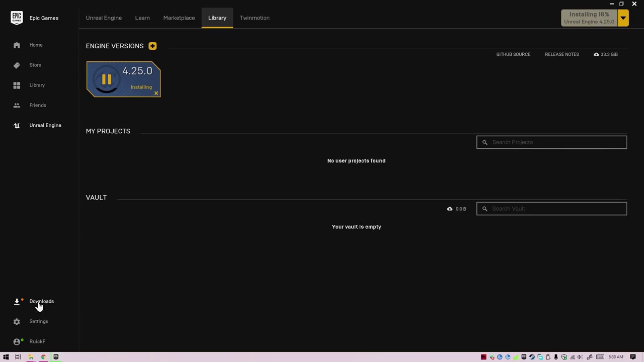Switch to the Marketplace tab

(179, 18)
